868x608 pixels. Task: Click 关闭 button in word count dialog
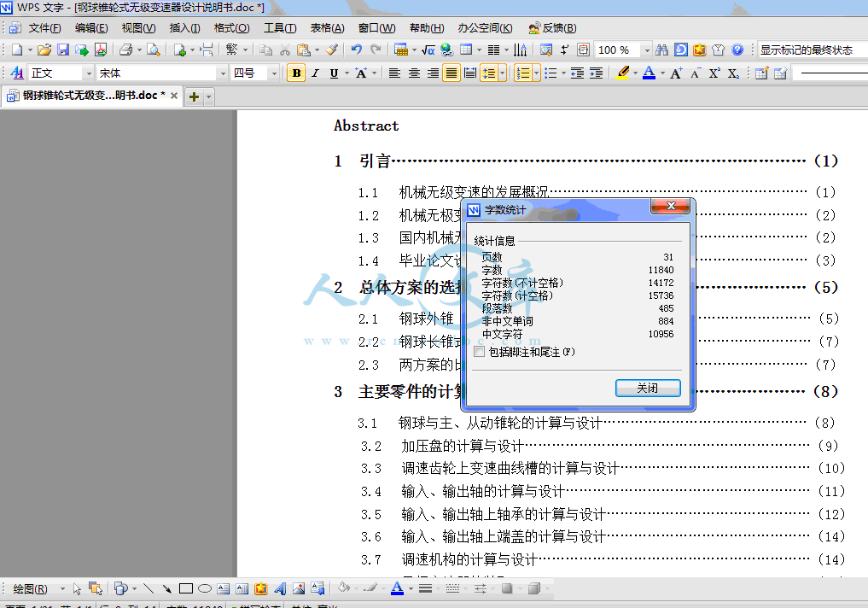click(648, 389)
